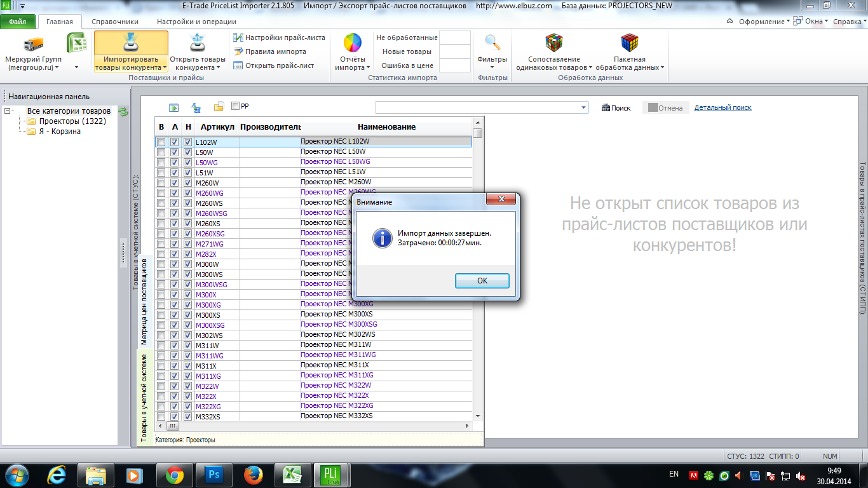
Task: Uncheck the A checkbox for row L50W
Action: 175,152
